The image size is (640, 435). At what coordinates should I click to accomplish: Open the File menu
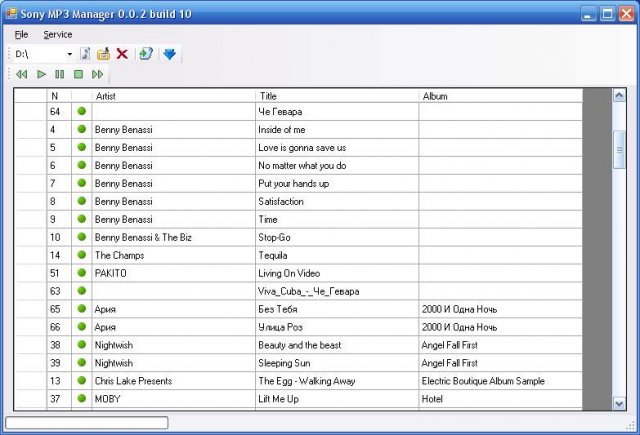pyautogui.click(x=21, y=34)
